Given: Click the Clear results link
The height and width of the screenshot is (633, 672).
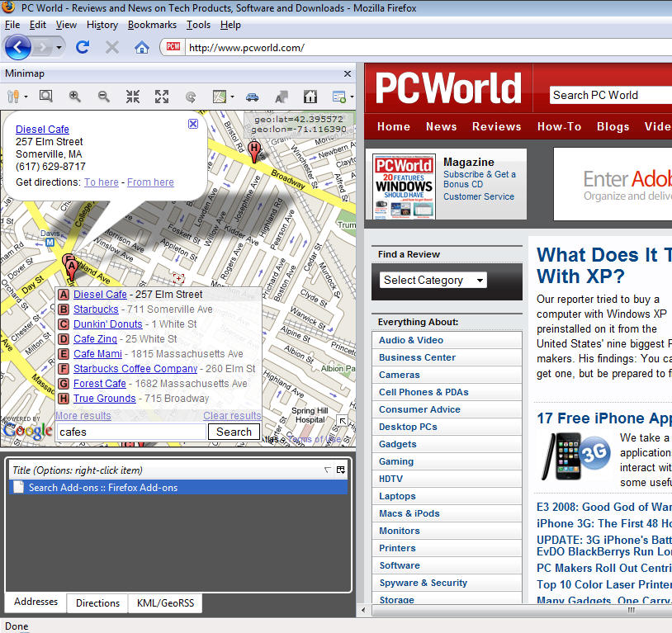Looking at the screenshot, I should (x=232, y=416).
